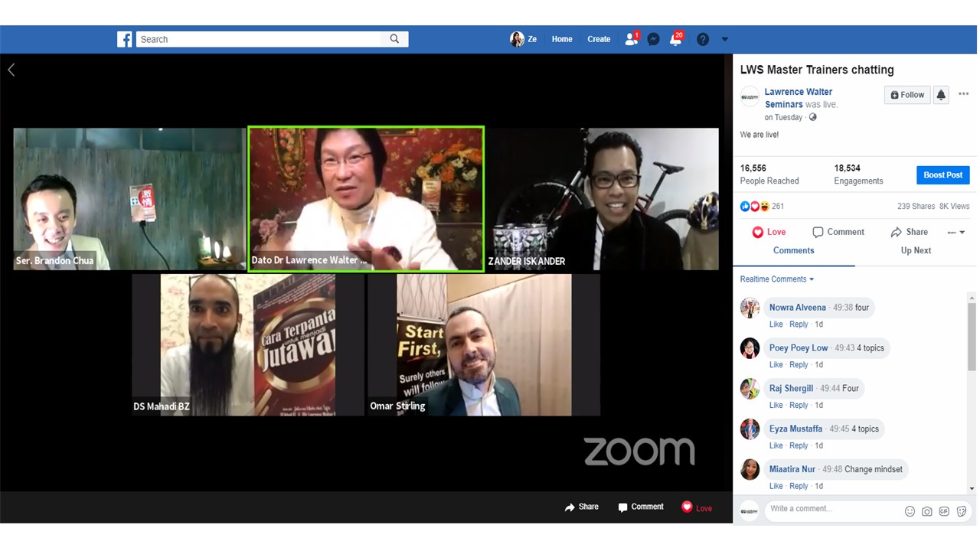Open the notifications bell with badge 20

pyautogui.click(x=676, y=39)
